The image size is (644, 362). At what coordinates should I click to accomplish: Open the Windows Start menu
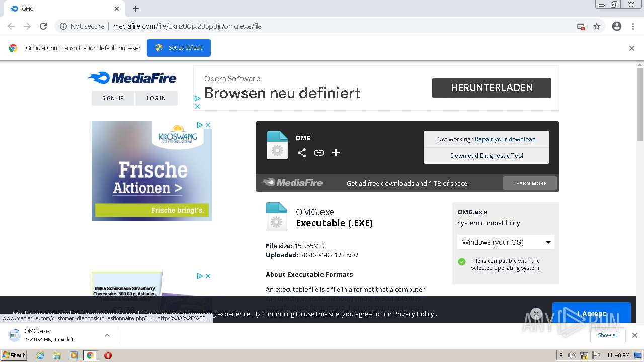click(14, 355)
